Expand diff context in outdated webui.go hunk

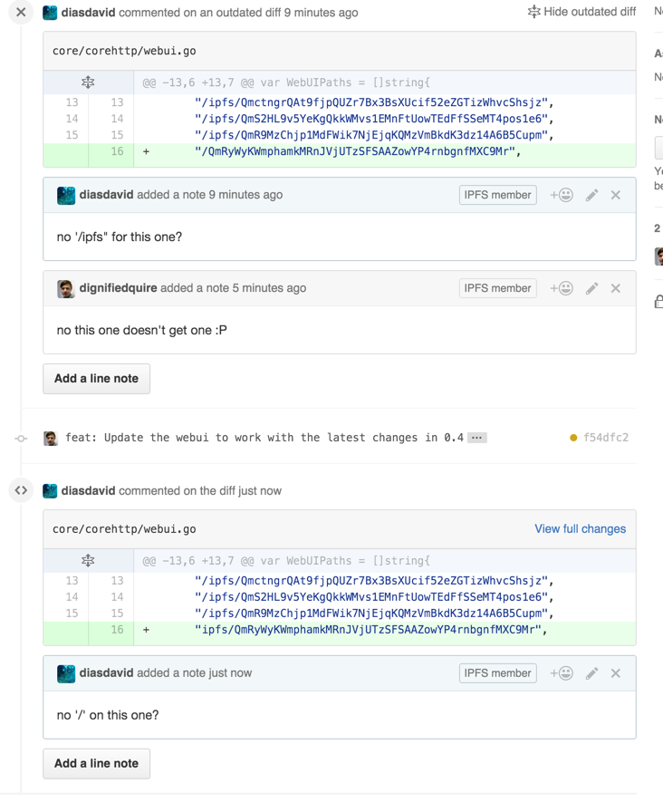tap(88, 82)
